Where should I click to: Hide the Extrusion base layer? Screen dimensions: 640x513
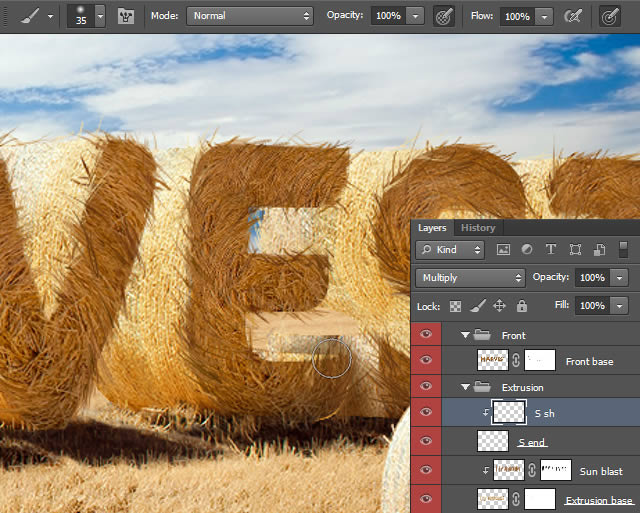(426, 499)
